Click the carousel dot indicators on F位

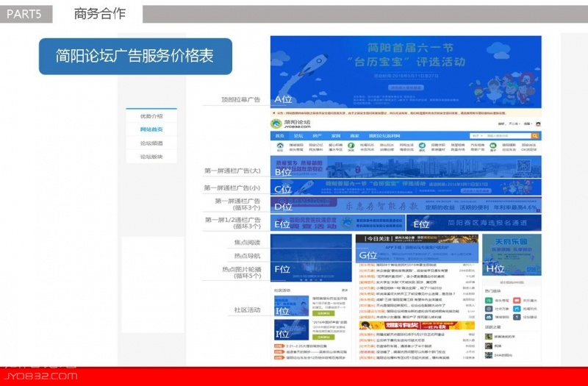pyautogui.click(x=311, y=280)
